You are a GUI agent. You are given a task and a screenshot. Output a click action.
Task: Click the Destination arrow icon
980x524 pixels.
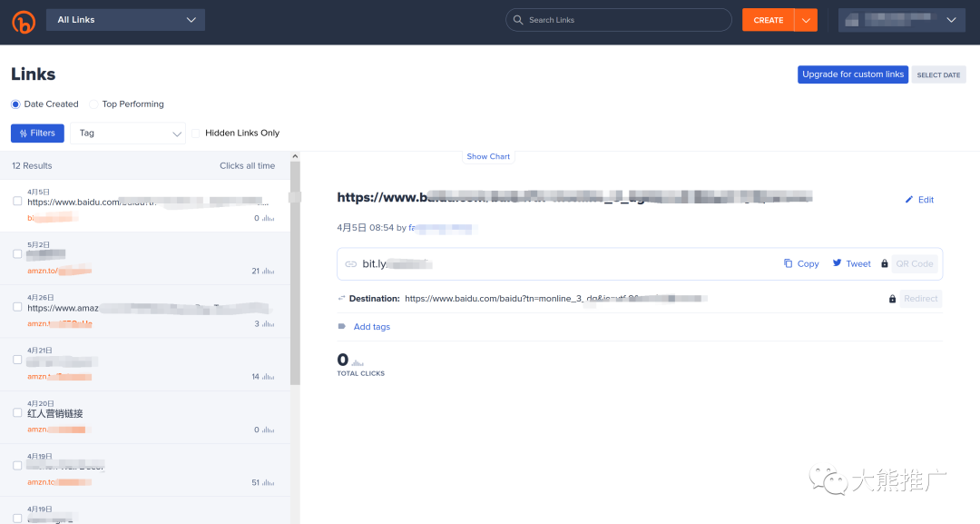(x=341, y=298)
